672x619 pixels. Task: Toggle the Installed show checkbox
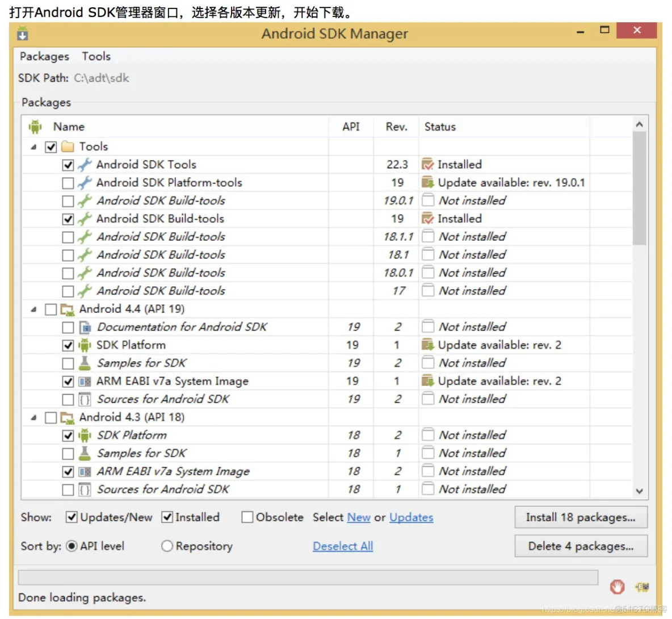click(167, 517)
